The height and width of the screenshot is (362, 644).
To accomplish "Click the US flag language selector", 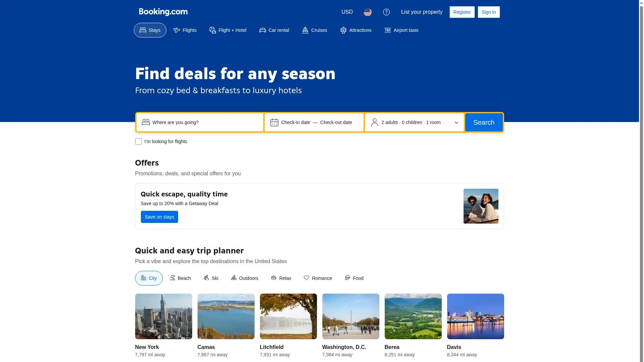I will click(x=368, y=12).
